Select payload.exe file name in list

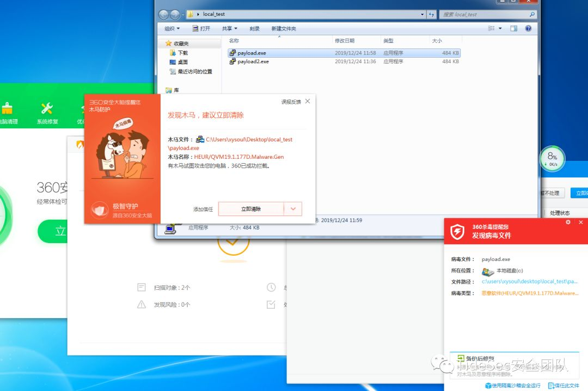coord(252,53)
